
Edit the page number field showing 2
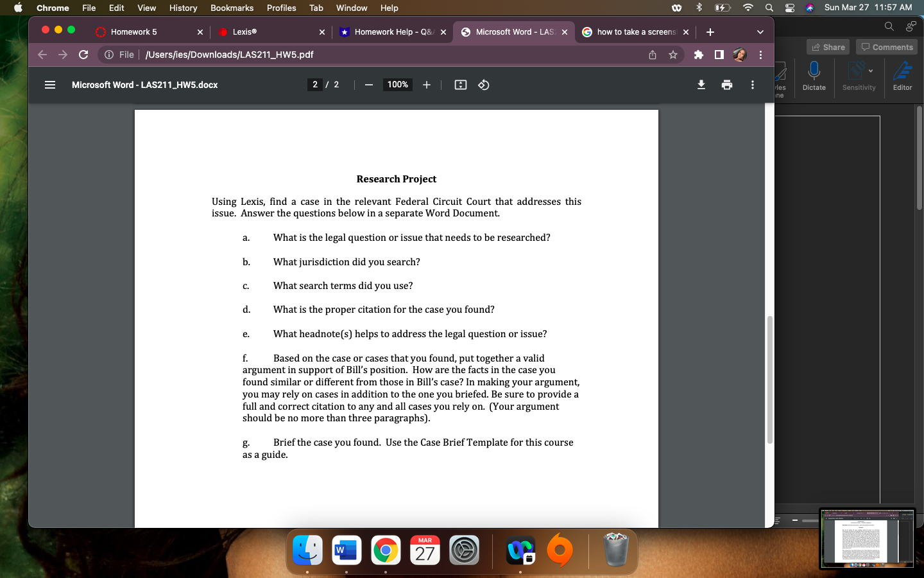[x=315, y=84]
